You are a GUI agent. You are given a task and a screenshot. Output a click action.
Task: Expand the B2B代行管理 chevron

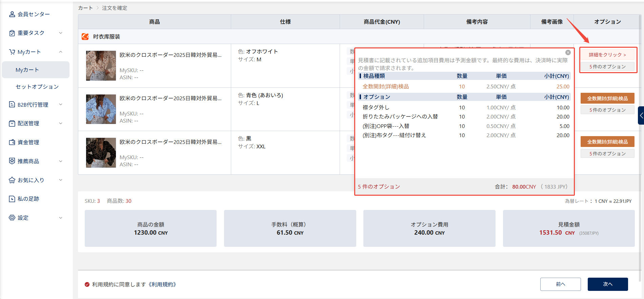click(61, 104)
